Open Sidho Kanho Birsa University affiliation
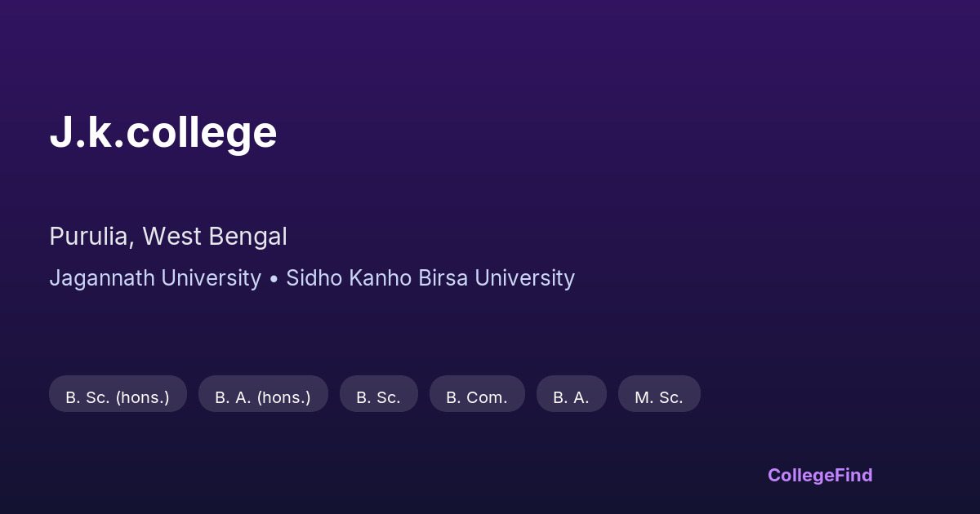 point(430,278)
